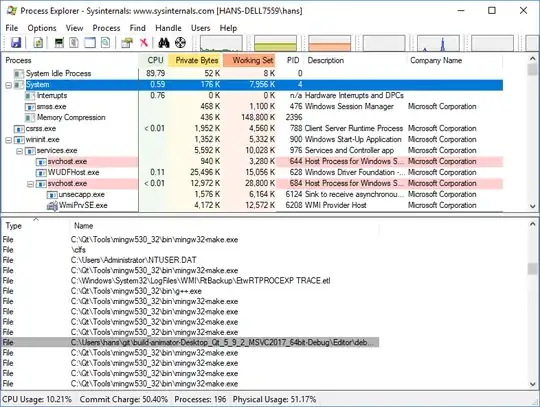The height and width of the screenshot is (407, 540).
Task: Click the services.exe process icon
Action: click(x=30, y=151)
